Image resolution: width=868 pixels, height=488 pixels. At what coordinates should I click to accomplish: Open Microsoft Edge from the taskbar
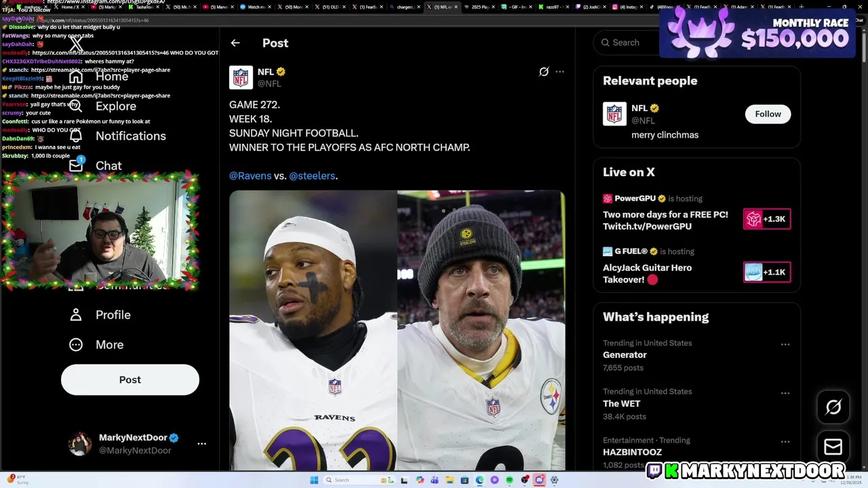coord(479,480)
